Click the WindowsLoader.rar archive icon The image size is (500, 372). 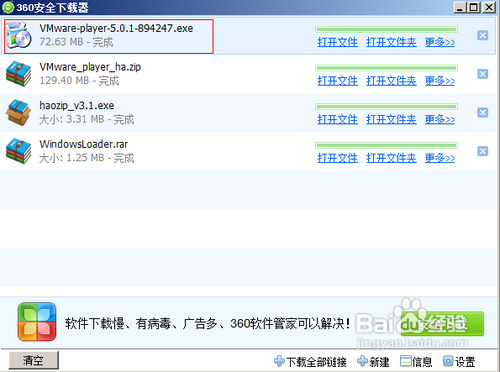[18, 151]
